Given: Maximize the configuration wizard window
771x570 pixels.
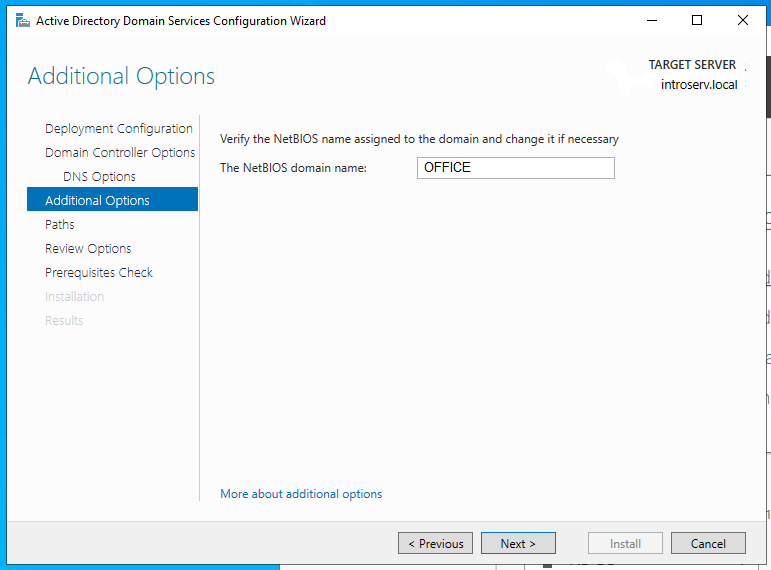Looking at the screenshot, I should 697,20.
